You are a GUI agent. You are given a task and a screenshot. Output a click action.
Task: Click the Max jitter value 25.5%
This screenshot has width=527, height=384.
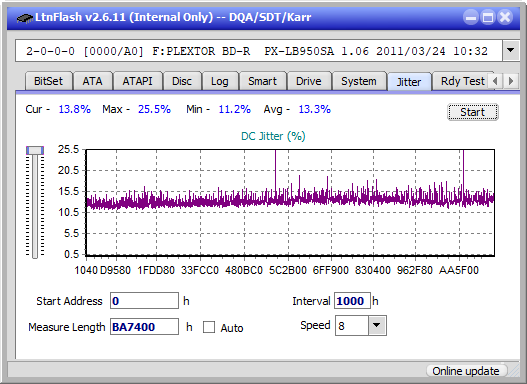click(154, 109)
